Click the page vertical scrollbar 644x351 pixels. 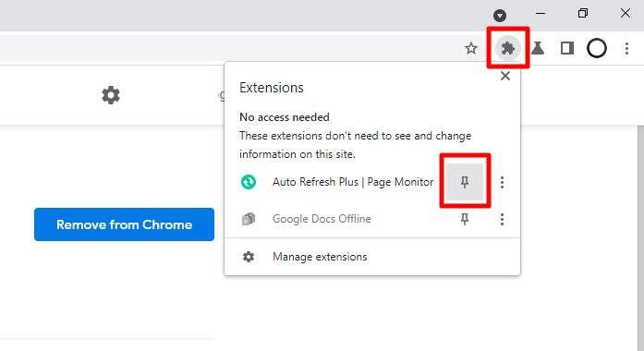click(x=640, y=238)
